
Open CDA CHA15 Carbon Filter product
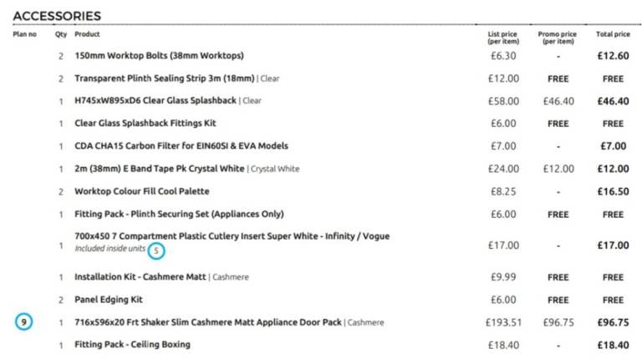pos(181,146)
